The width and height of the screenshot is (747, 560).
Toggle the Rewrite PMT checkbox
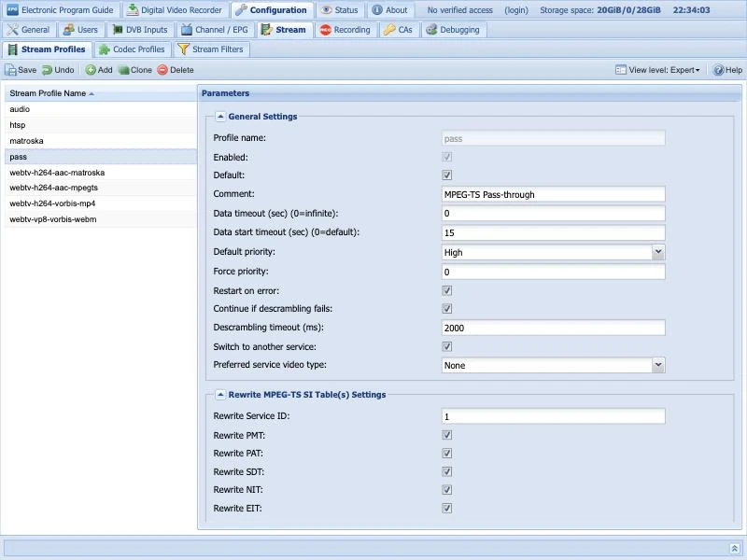[x=447, y=435]
